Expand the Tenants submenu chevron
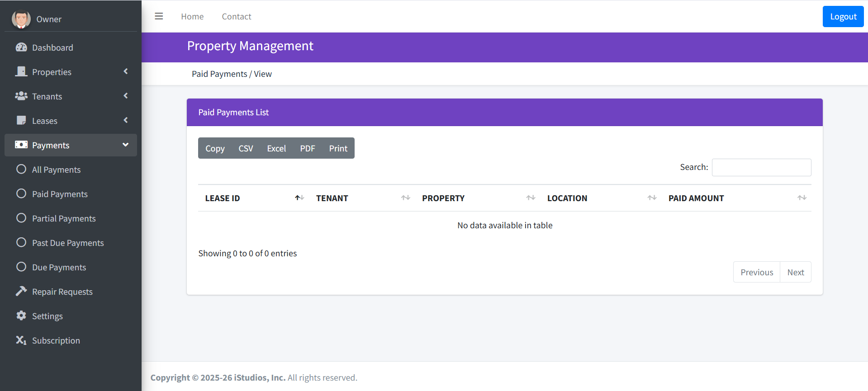Viewport: 868px width, 391px height. tap(126, 96)
